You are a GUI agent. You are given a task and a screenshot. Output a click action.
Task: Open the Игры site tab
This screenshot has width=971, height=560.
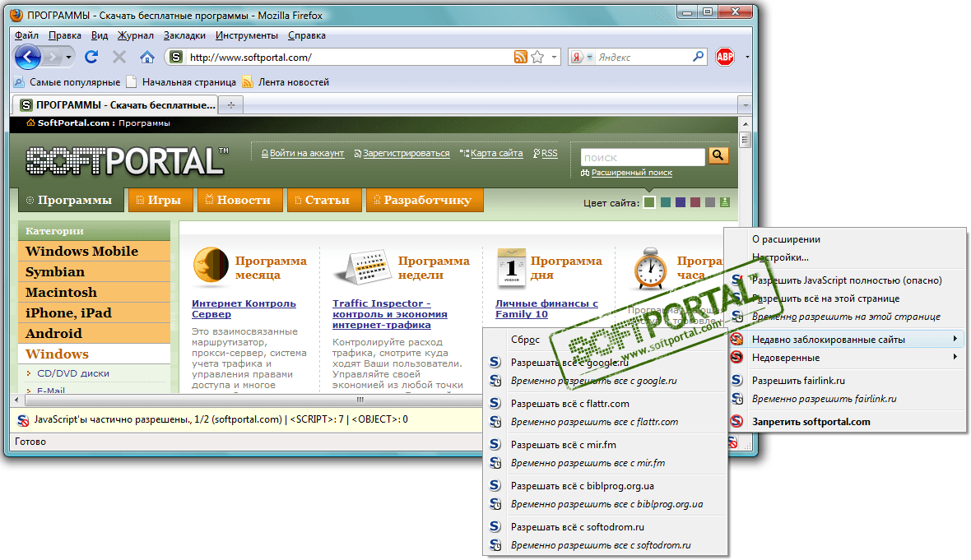tap(160, 200)
